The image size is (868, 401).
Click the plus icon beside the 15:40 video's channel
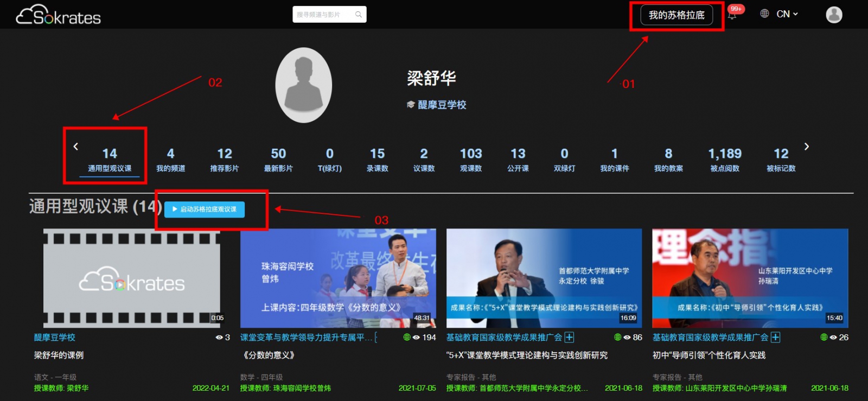tap(775, 338)
